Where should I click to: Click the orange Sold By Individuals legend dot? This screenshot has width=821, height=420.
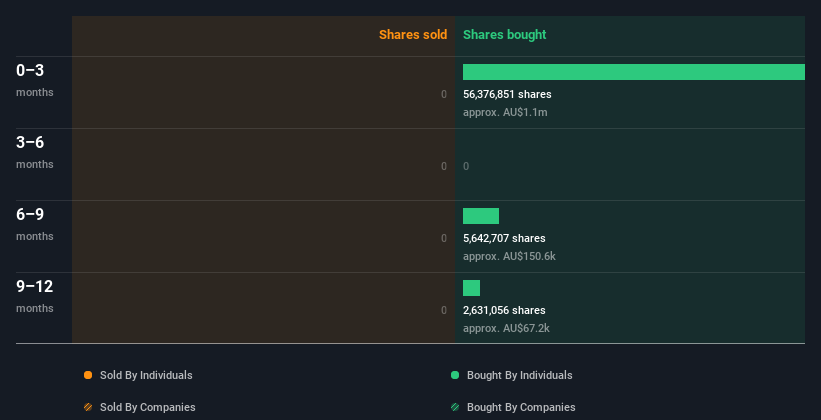[x=88, y=375]
